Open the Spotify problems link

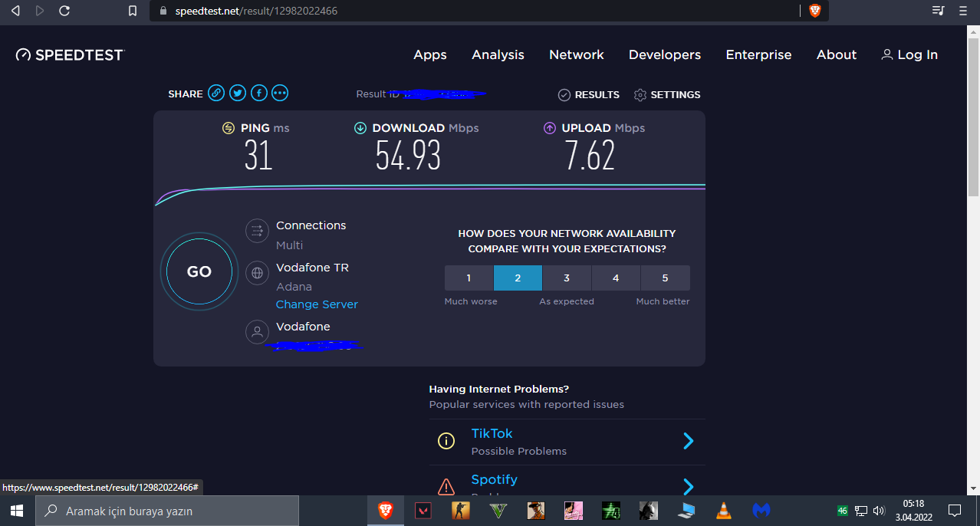pos(494,479)
